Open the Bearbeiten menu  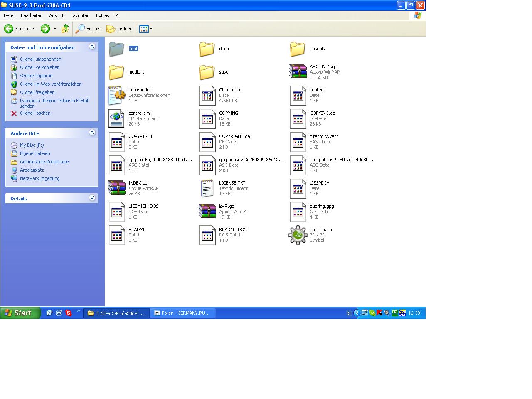coord(32,15)
